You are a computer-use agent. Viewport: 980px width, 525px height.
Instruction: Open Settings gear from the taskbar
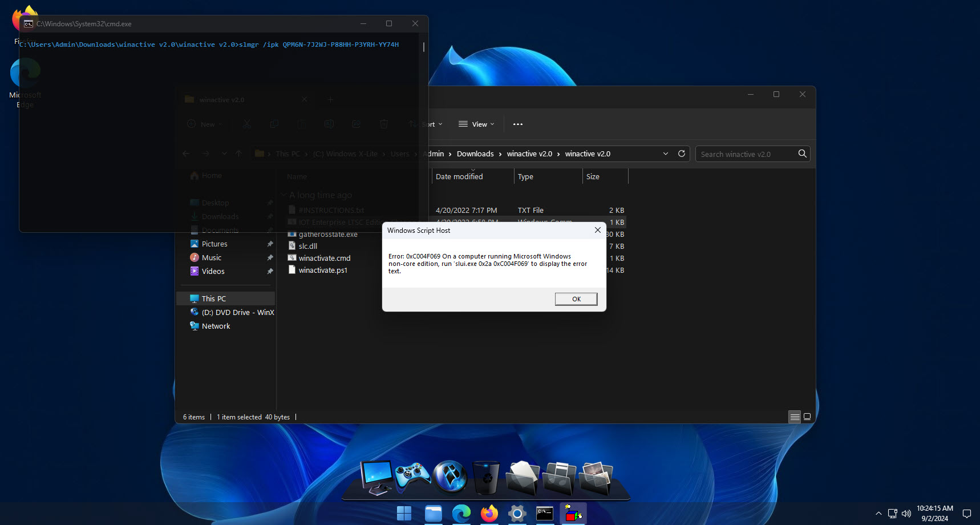pyautogui.click(x=517, y=514)
